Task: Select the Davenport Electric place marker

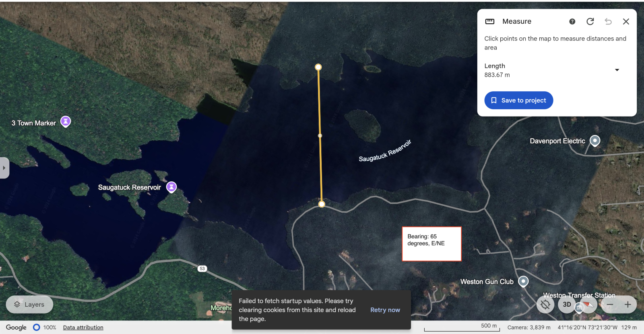Action: click(594, 141)
